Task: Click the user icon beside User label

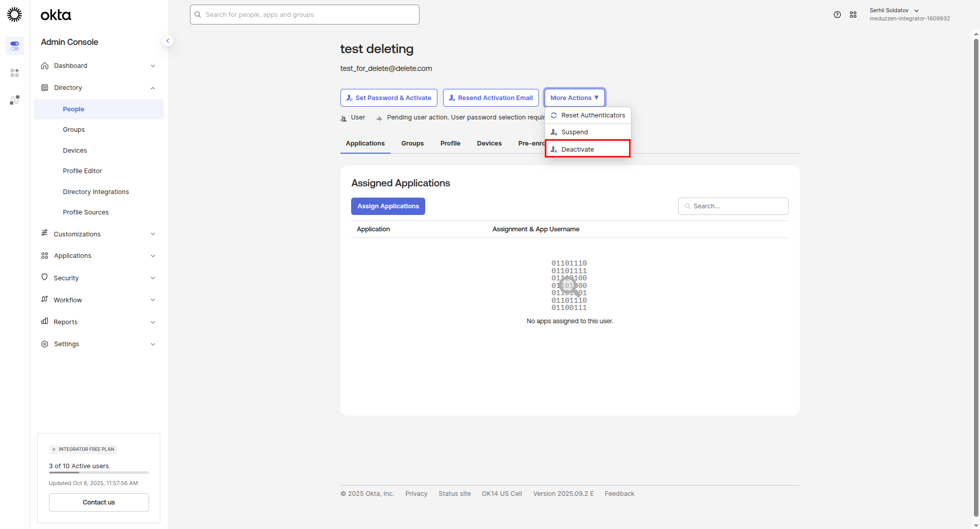Action: click(x=344, y=118)
